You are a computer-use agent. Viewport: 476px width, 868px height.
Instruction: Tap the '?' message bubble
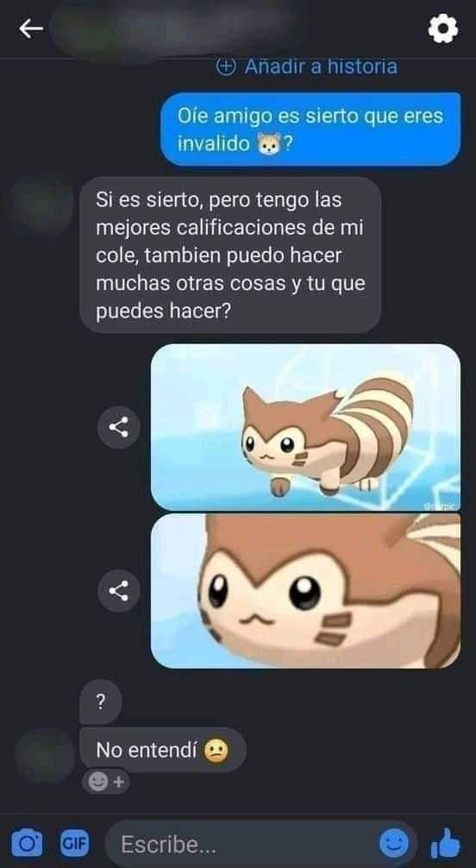tap(100, 702)
